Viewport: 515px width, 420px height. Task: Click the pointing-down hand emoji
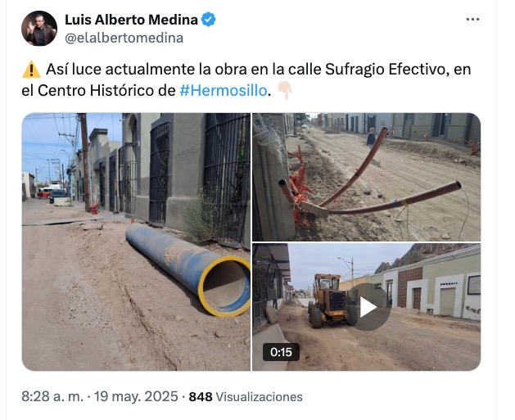click(x=284, y=91)
